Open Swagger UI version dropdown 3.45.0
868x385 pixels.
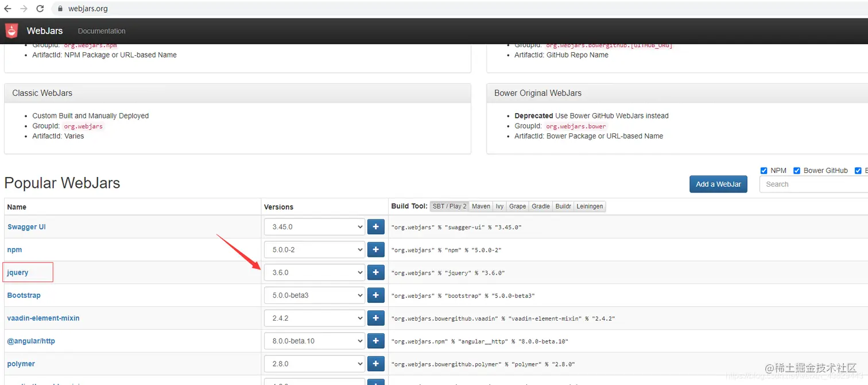click(x=315, y=227)
